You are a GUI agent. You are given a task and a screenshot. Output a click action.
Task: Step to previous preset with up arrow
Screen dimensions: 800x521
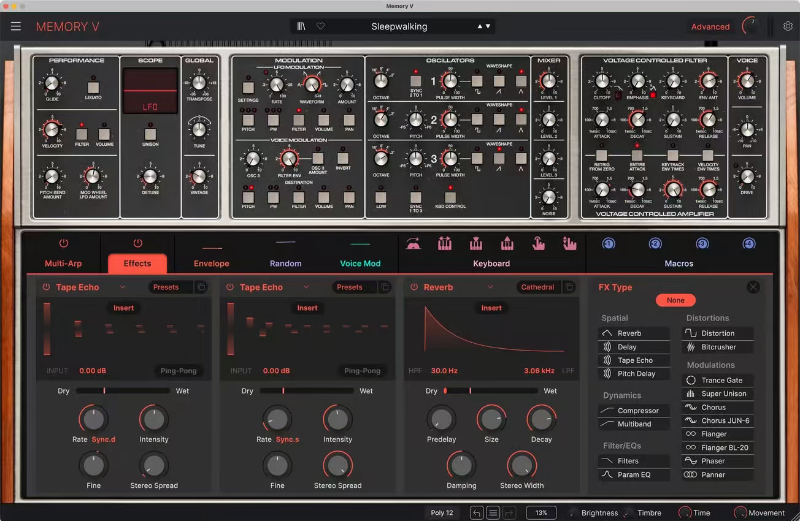[x=480, y=26]
